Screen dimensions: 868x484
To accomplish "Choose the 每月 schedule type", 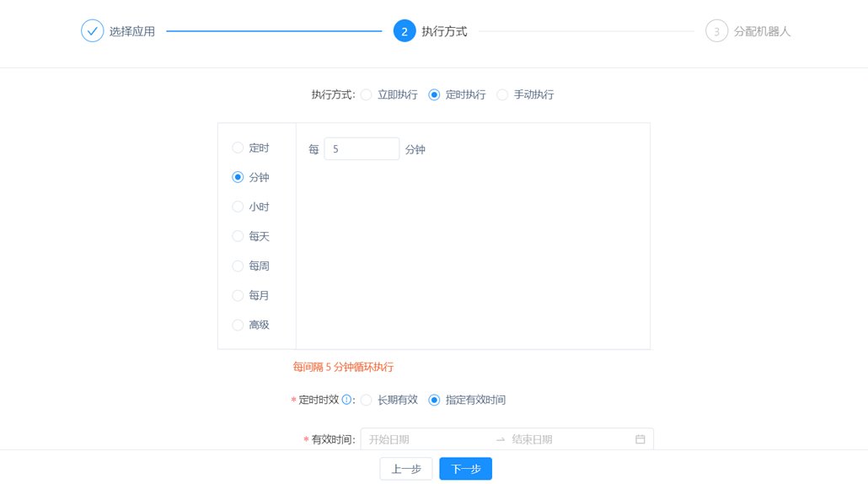I will (x=238, y=295).
